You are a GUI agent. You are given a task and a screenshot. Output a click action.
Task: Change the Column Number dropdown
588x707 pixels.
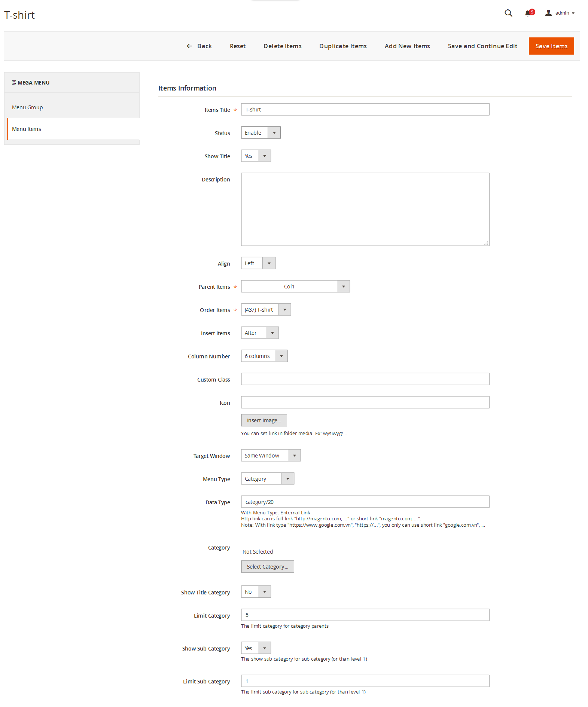[x=264, y=356]
